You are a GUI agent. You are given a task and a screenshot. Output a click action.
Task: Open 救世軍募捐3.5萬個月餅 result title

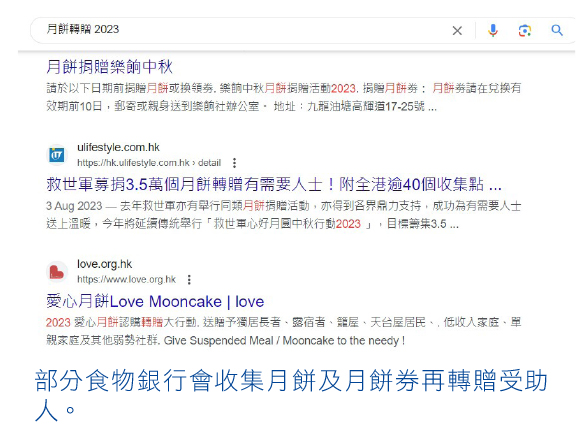(x=274, y=184)
